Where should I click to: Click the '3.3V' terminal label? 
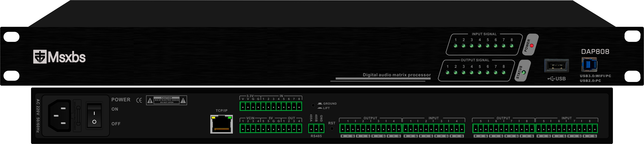250,96
